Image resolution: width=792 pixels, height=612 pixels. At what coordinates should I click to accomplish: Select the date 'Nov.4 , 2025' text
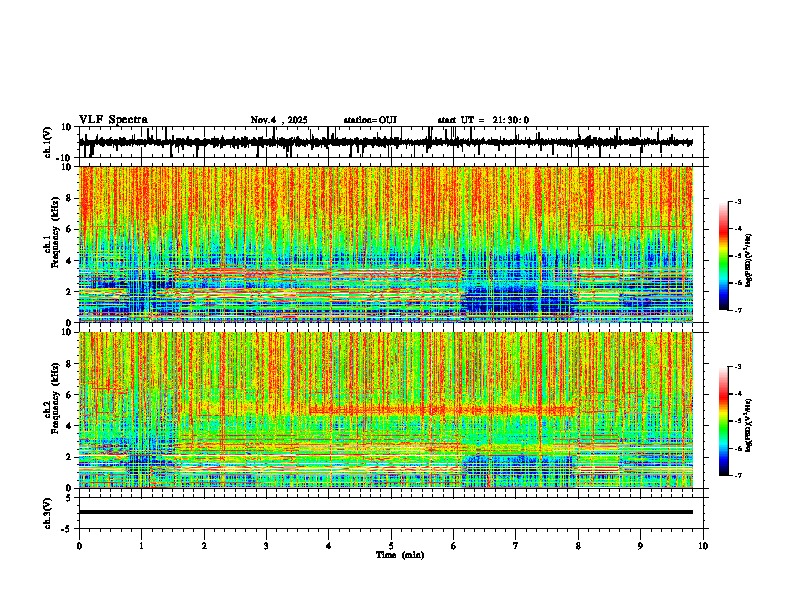[x=279, y=120]
